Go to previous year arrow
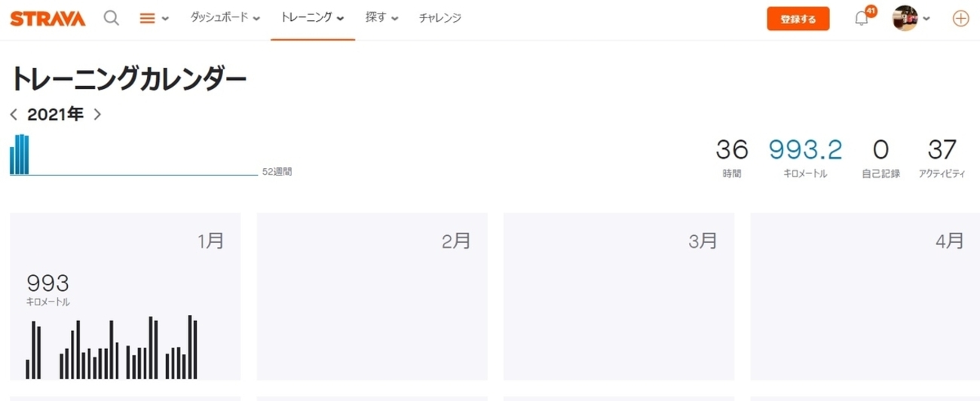The height and width of the screenshot is (401, 980). pos(14,115)
